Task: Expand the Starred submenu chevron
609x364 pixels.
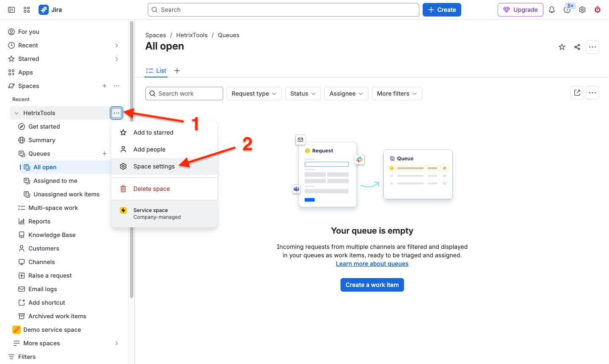Action: [116, 59]
